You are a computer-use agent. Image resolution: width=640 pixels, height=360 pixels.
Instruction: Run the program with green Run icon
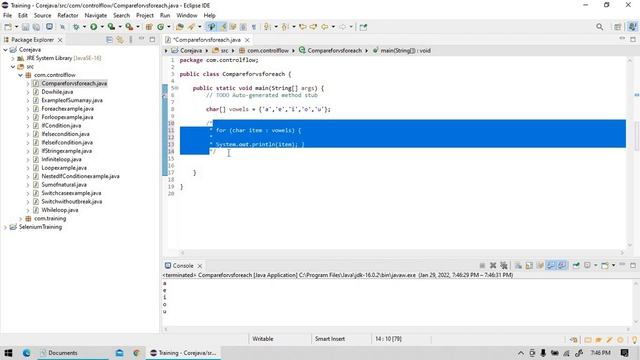pyautogui.click(x=93, y=27)
